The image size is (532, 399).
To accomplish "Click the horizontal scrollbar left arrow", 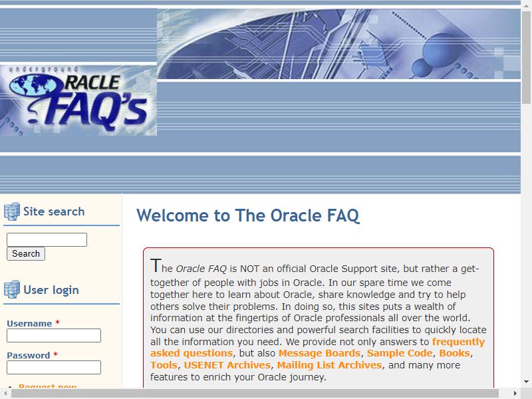I will (x=5, y=394).
